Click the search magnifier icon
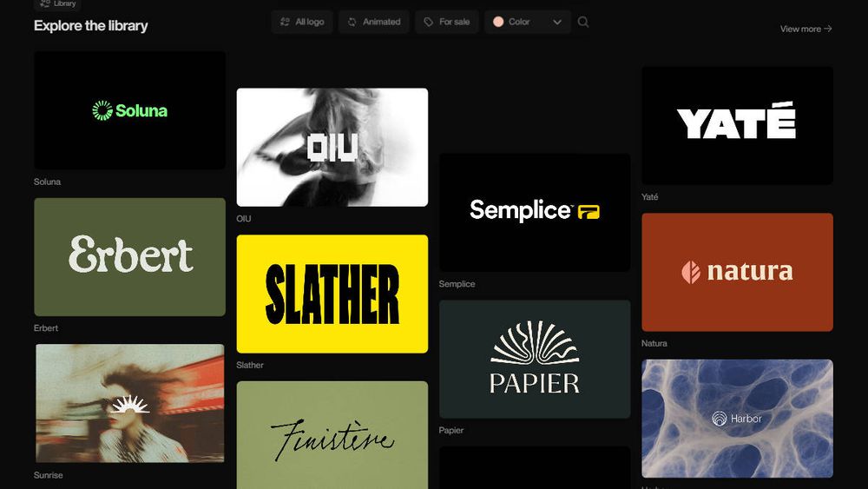The height and width of the screenshot is (489, 868). pos(583,22)
